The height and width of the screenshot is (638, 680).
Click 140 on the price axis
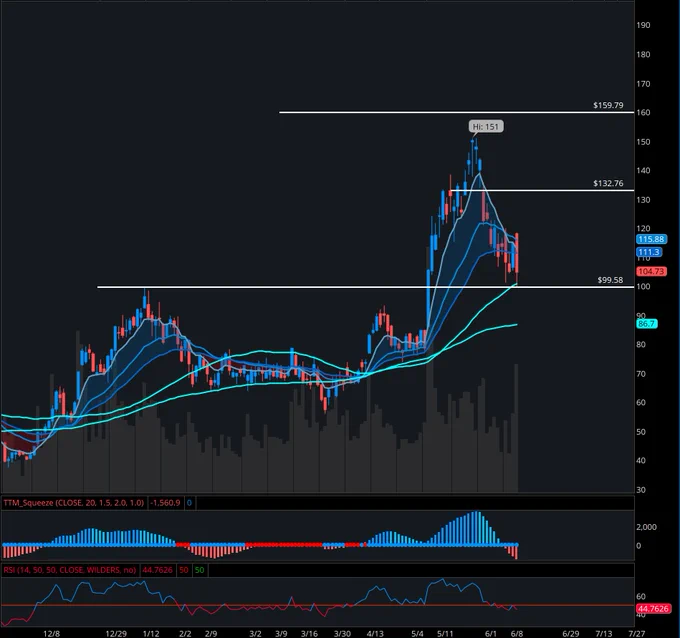point(643,170)
